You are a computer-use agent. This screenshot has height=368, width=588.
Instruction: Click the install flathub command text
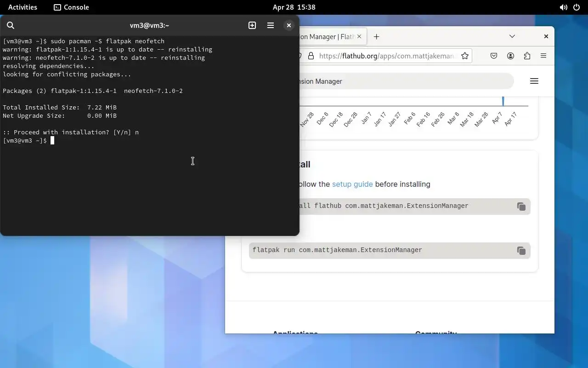tap(384, 206)
